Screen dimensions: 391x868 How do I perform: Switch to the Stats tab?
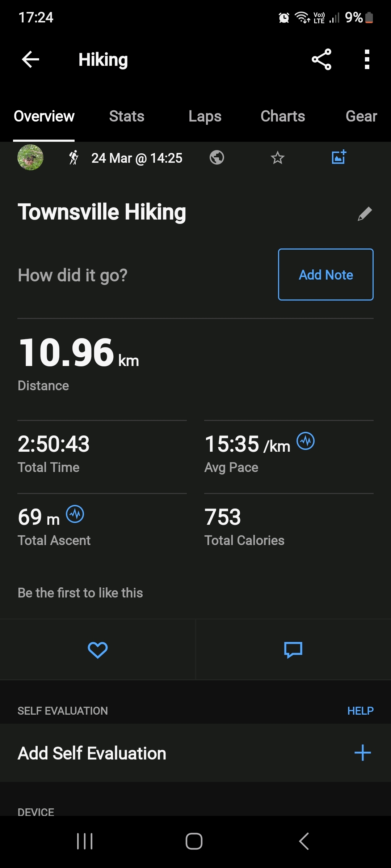point(127,116)
